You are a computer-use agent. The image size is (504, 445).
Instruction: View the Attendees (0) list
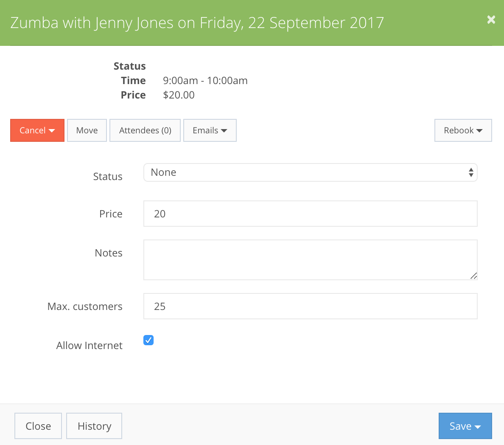(x=145, y=130)
